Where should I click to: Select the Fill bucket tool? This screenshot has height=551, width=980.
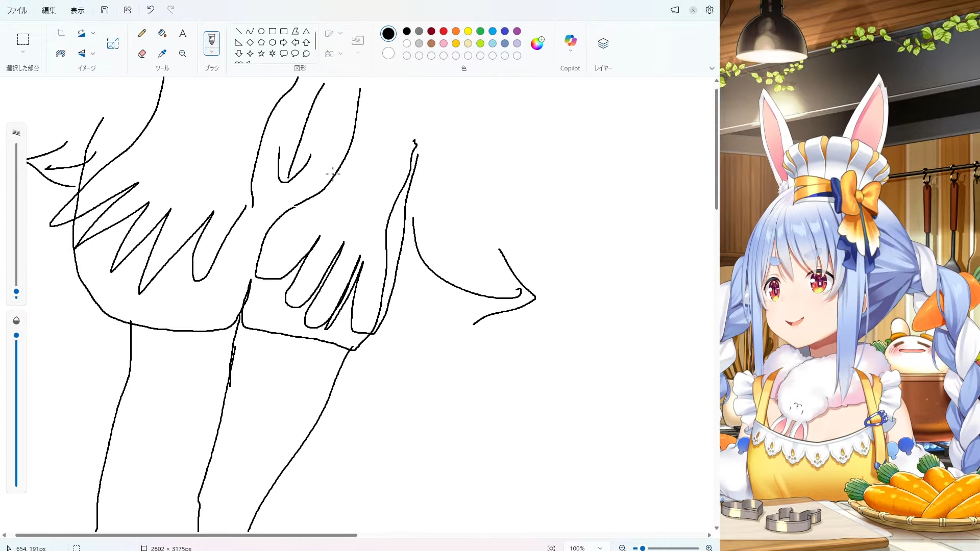coord(162,34)
